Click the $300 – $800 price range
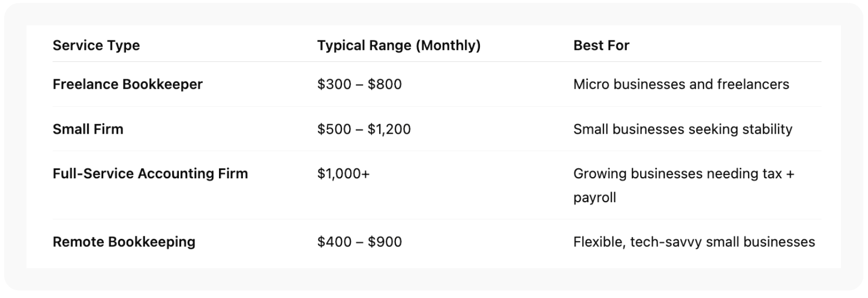Image resolution: width=868 pixels, height=298 pixels. 359,84
